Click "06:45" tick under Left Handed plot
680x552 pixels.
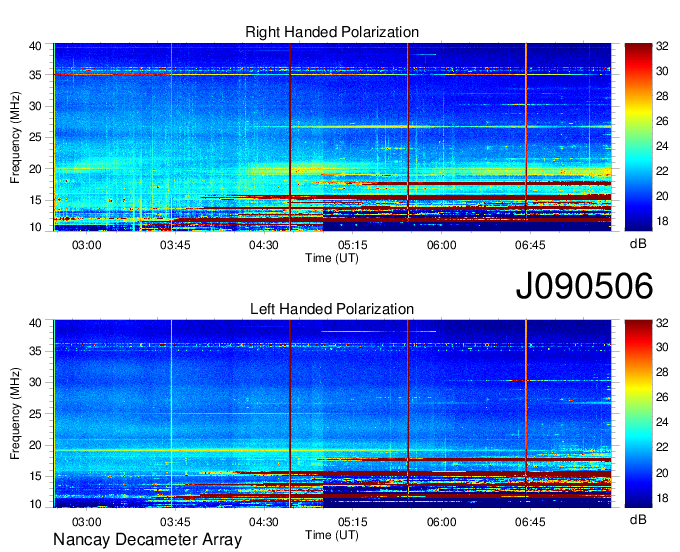coord(530,522)
